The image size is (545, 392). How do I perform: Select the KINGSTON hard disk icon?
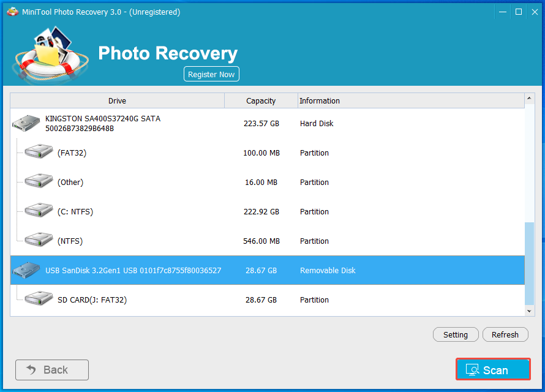(26, 123)
